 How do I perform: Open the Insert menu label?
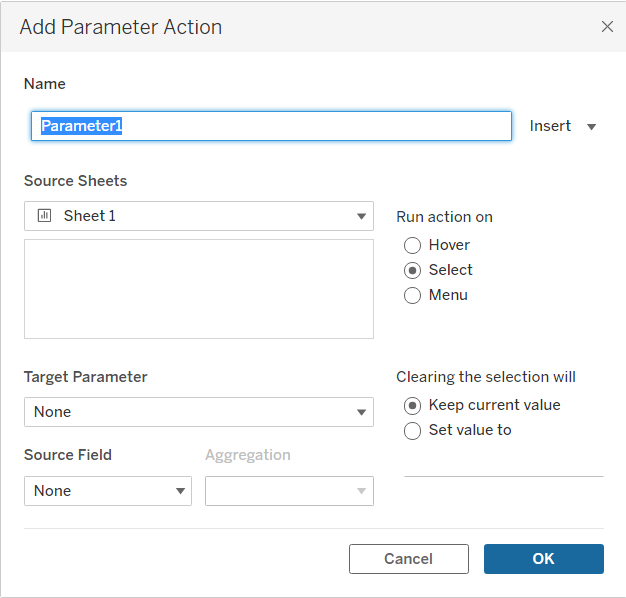click(550, 126)
